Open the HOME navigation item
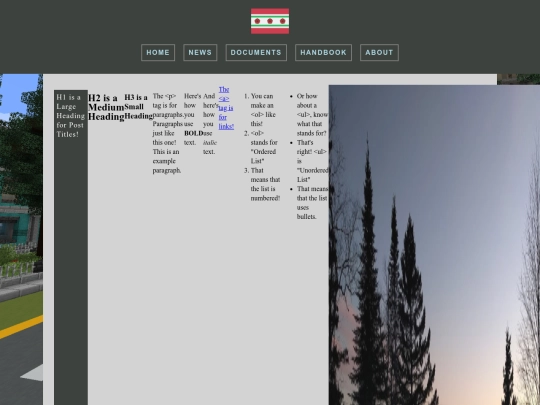540x405 pixels. 158,52
